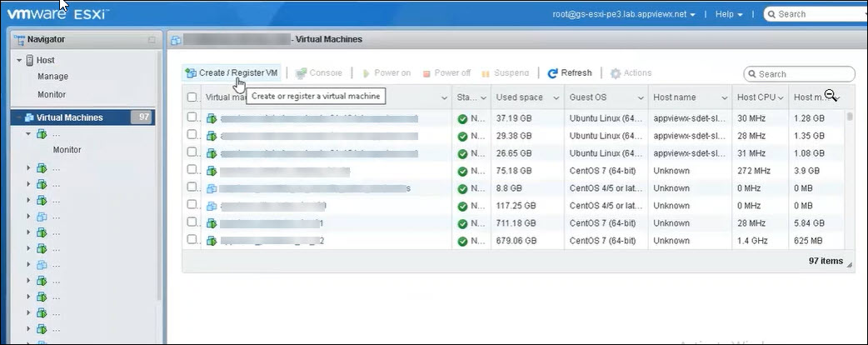Click the VM icon in the 29.38 GB row

point(212,136)
